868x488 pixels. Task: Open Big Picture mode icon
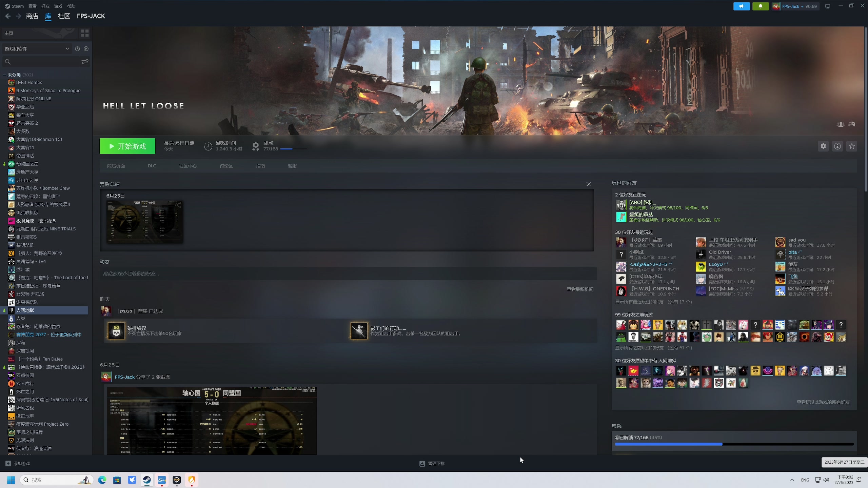click(828, 6)
